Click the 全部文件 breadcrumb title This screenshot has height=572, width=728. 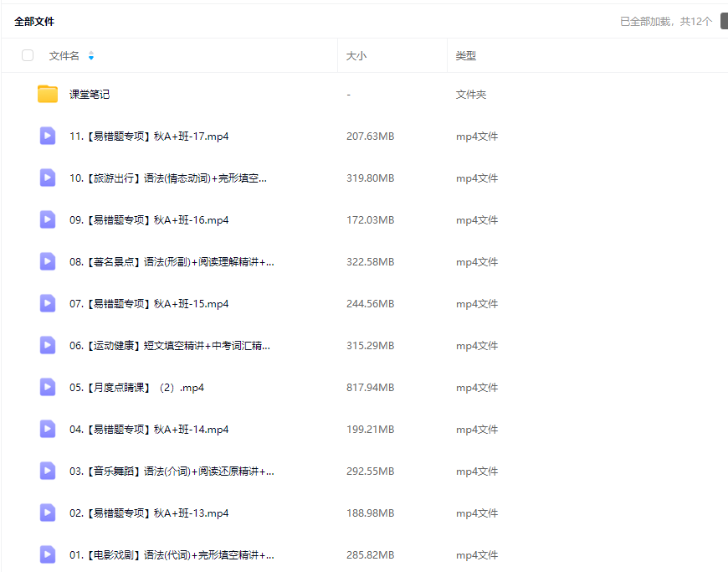coord(34,22)
